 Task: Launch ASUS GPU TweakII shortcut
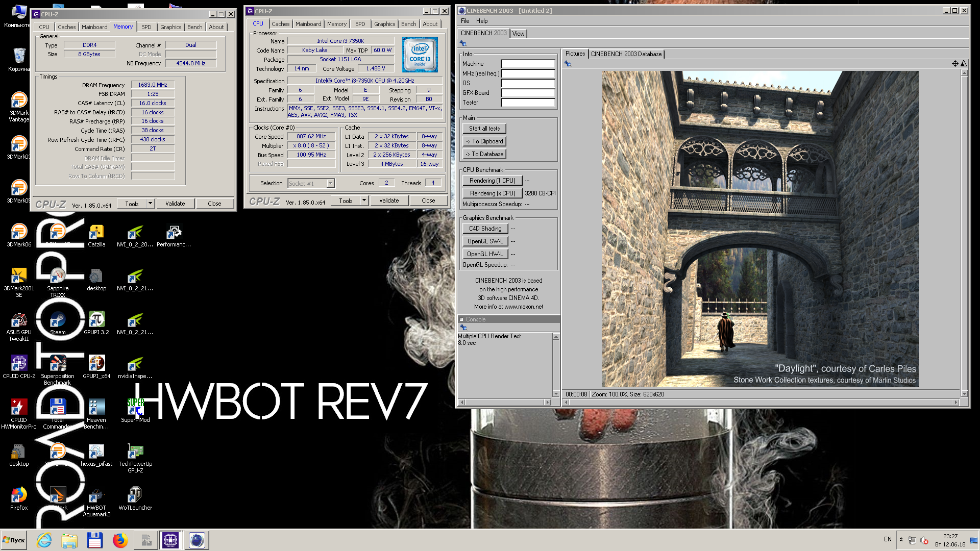[19, 326]
